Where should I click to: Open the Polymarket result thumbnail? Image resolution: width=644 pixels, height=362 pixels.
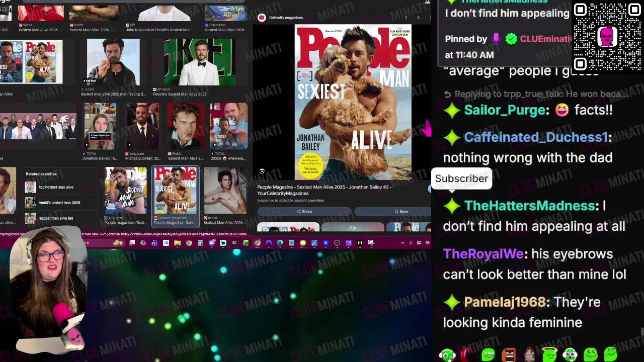pyautogui.click(x=225, y=12)
